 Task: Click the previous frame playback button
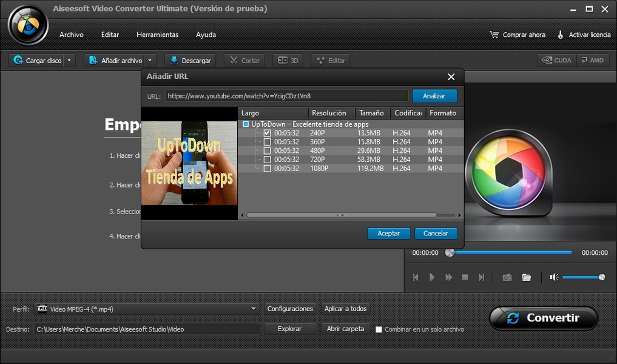[416, 277]
